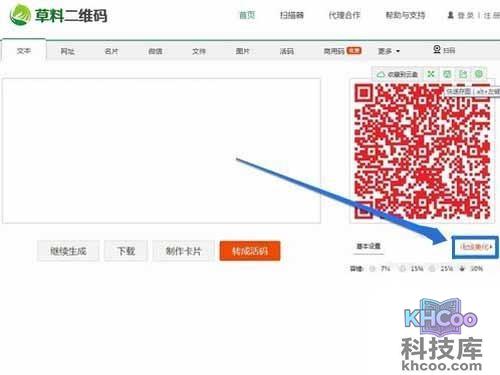Select the 7% error tolerance radio
500x375 pixels.
click(x=373, y=269)
